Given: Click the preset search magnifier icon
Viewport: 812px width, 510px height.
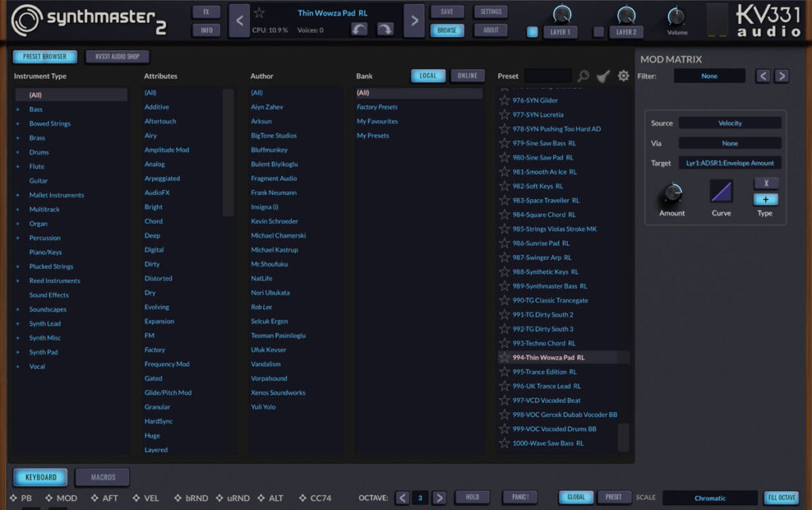Looking at the screenshot, I should (583, 75).
